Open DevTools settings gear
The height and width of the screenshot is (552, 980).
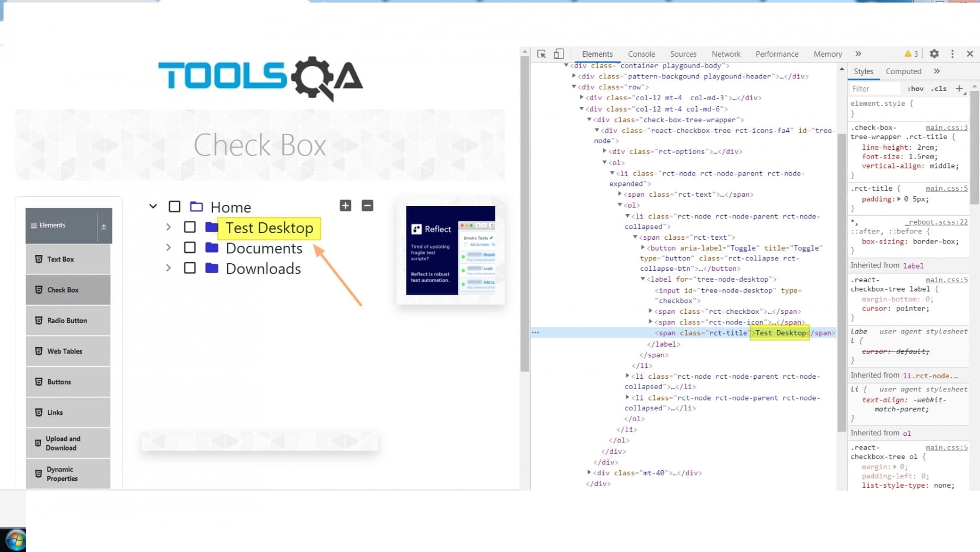click(934, 53)
